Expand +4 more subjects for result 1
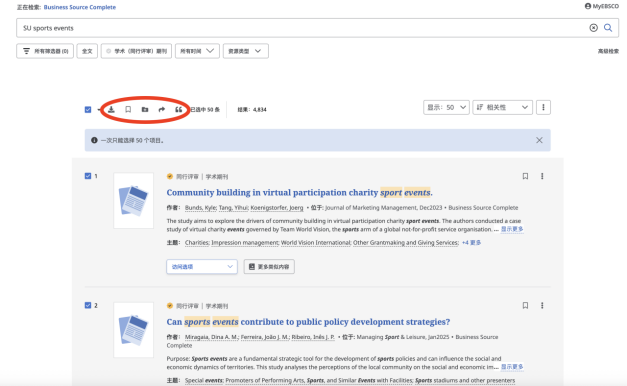 (x=471, y=242)
